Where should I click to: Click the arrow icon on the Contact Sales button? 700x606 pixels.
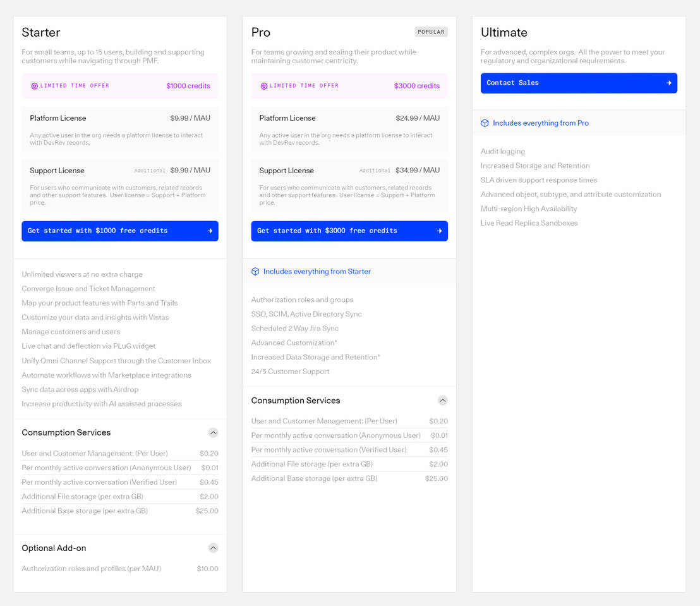pyautogui.click(x=668, y=83)
